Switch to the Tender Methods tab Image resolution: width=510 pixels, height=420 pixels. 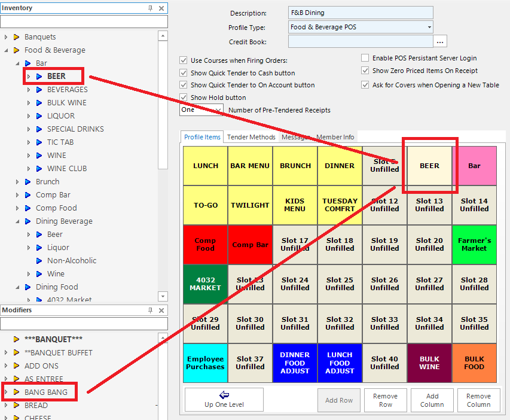251,137
